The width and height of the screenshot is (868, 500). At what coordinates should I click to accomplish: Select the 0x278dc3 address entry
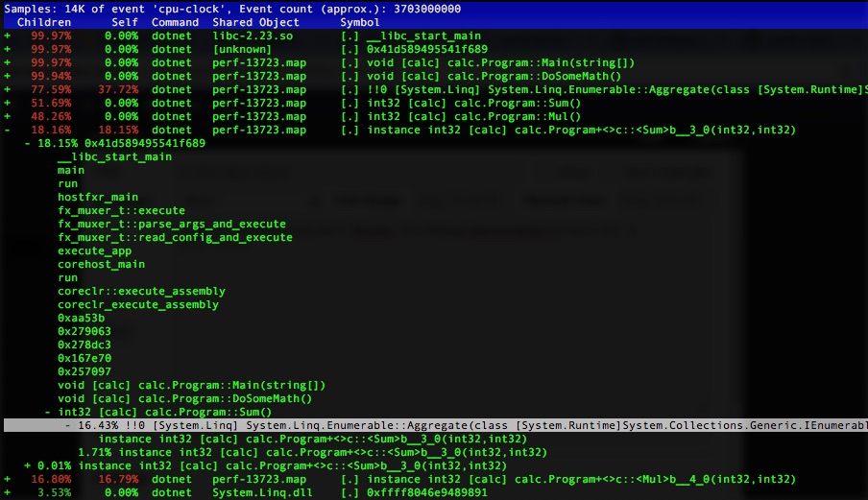84,345
